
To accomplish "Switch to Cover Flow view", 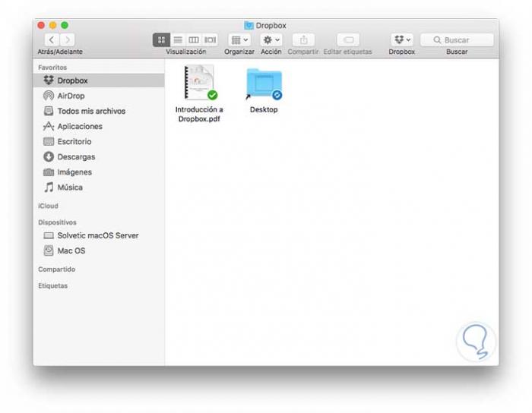I will click(x=210, y=40).
